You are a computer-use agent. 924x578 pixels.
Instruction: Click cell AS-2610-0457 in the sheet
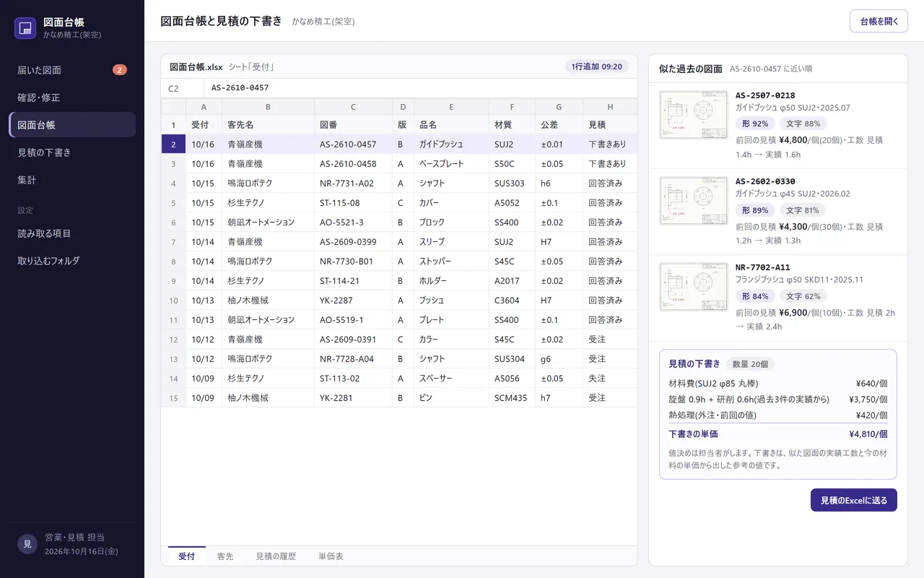[x=353, y=144]
